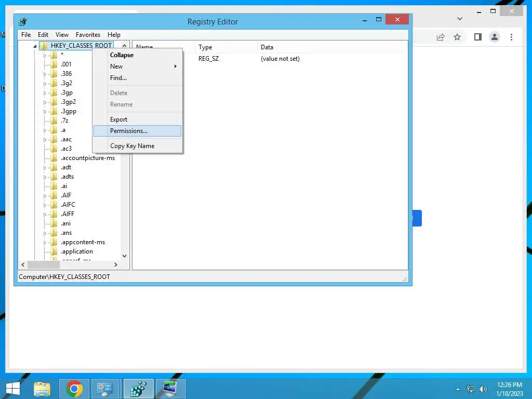
Task: Click the folder icon beside .application
Action: [x=54, y=251]
